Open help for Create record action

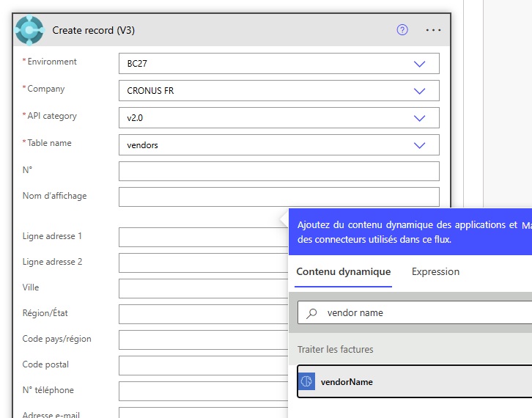(402, 30)
